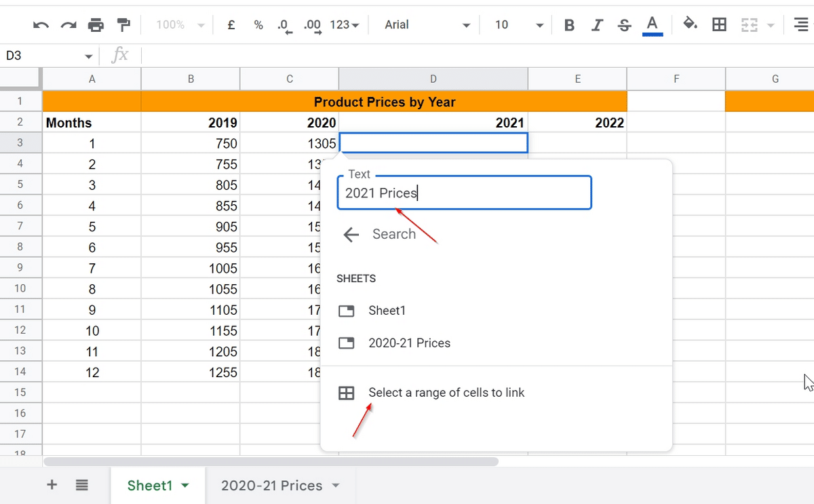Choose Sheet1 from the link sheets list

pyautogui.click(x=387, y=311)
